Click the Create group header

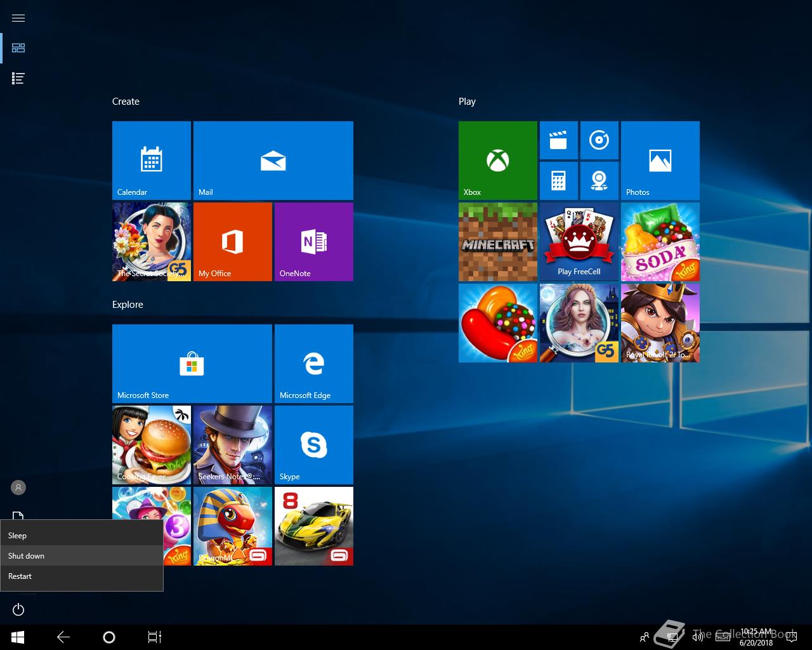click(126, 102)
